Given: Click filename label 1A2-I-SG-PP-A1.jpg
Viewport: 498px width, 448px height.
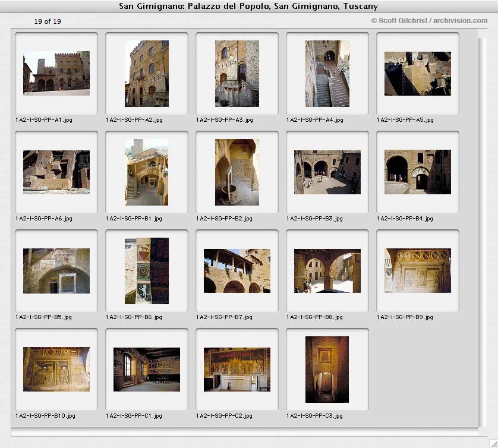Looking at the screenshot, I should click(x=44, y=120).
